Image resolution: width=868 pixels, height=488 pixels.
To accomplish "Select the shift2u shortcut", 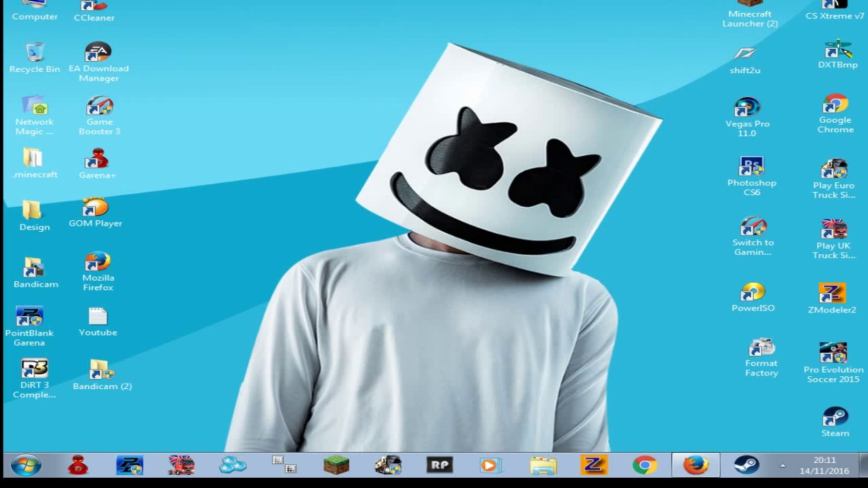I will coord(745,60).
